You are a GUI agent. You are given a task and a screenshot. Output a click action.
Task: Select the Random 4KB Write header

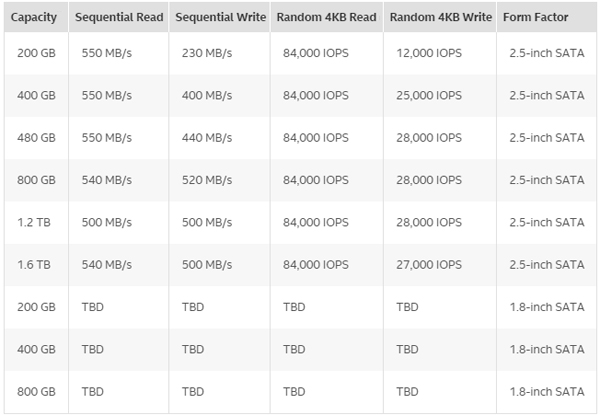pos(440,18)
